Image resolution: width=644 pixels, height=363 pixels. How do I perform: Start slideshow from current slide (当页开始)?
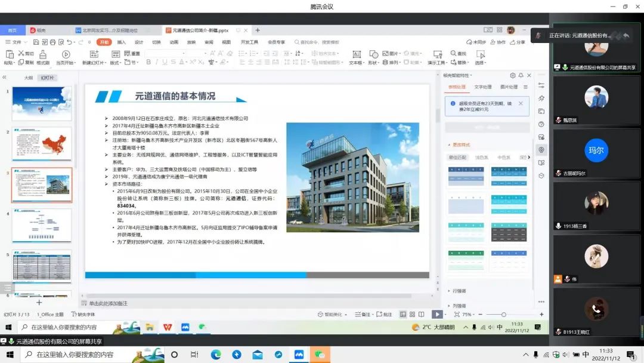point(66,54)
